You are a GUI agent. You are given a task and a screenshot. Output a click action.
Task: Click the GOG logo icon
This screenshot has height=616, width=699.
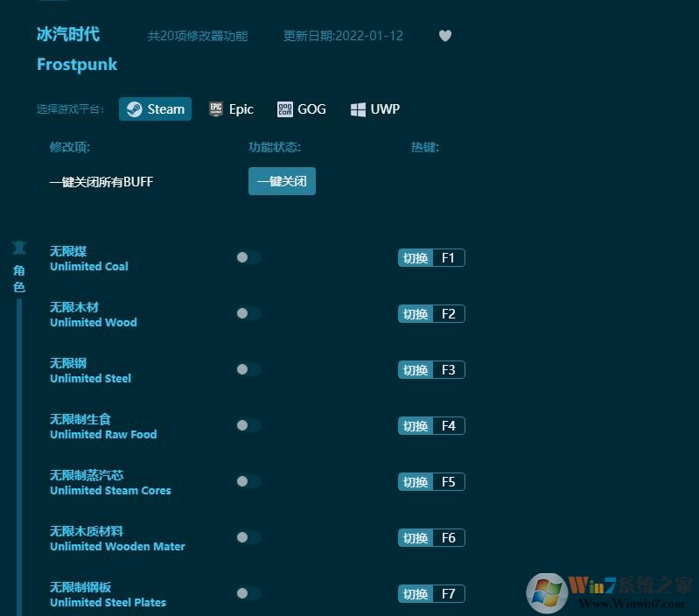pos(285,109)
